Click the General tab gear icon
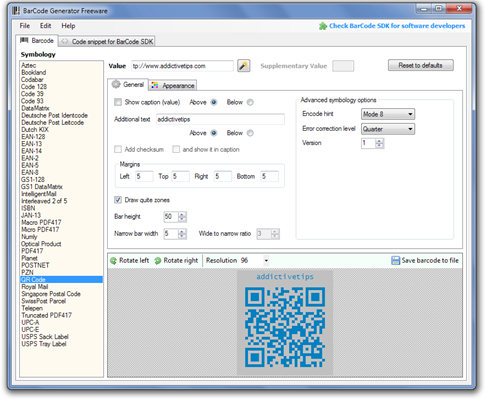This screenshot has width=486, height=400. (116, 85)
